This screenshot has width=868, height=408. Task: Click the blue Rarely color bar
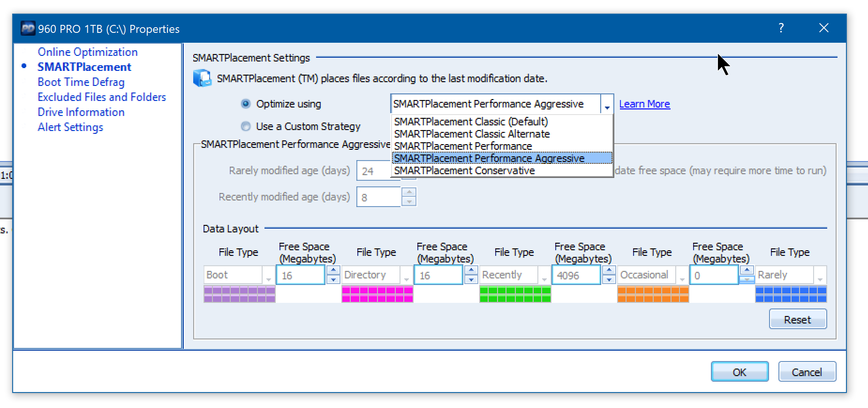(791, 294)
